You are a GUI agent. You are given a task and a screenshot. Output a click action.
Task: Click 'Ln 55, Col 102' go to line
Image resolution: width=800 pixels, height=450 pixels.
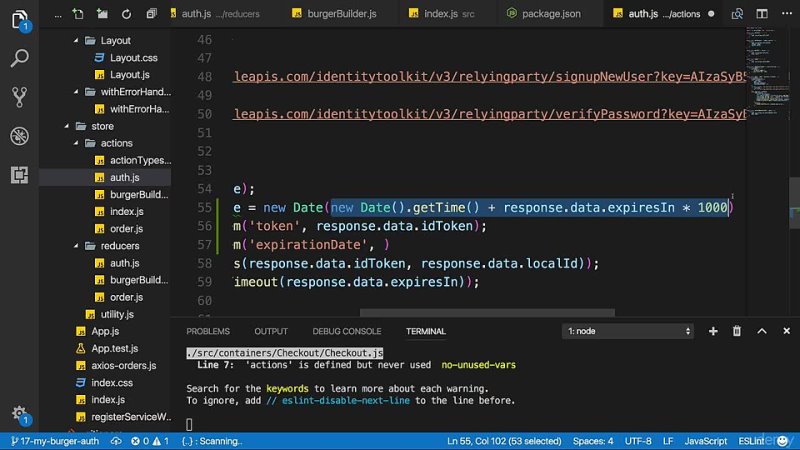(x=504, y=441)
